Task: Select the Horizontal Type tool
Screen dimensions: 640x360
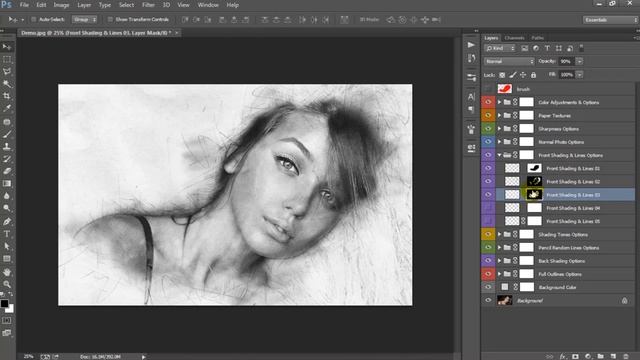Action: point(7,234)
